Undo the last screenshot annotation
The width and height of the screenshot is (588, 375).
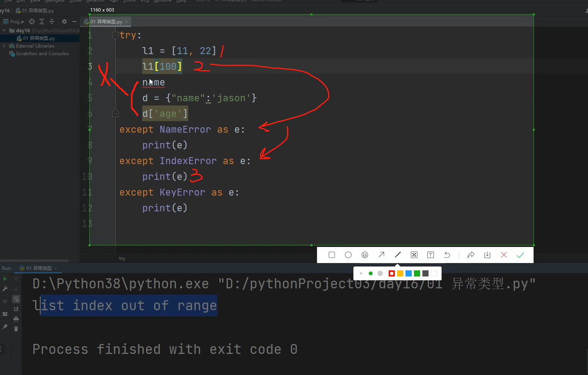coord(447,255)
